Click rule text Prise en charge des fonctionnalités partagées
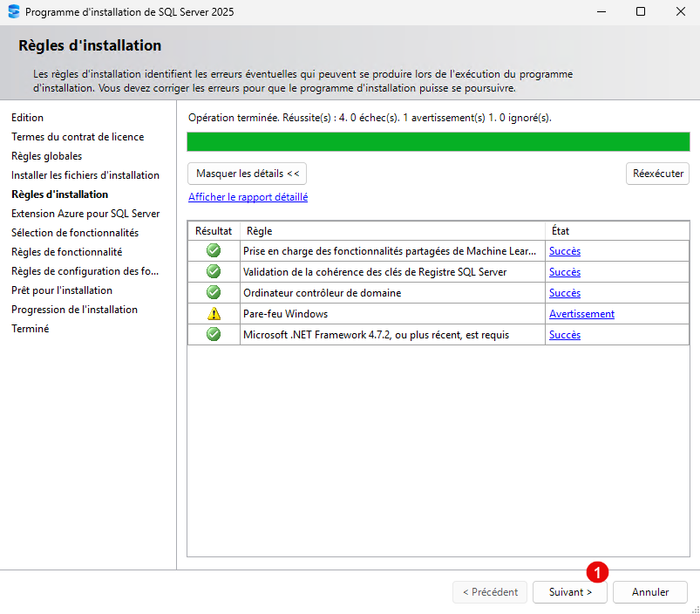This screenshot has width=700, height=614. 390,251
